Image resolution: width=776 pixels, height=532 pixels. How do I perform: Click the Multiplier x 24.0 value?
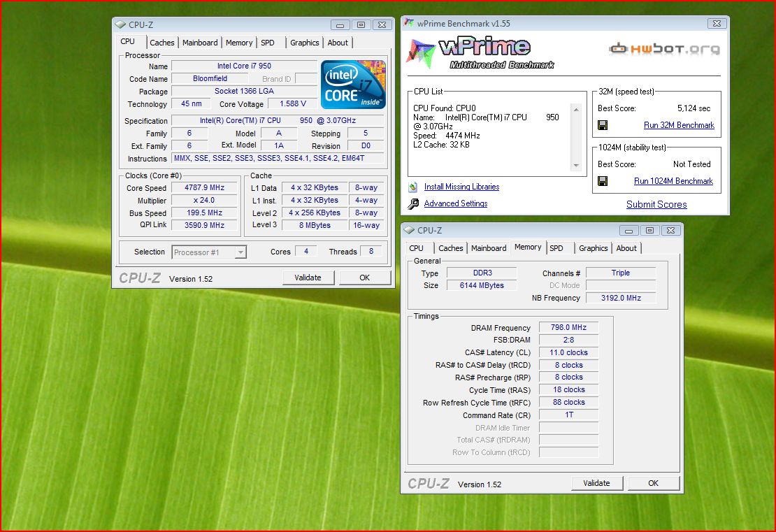204,200
